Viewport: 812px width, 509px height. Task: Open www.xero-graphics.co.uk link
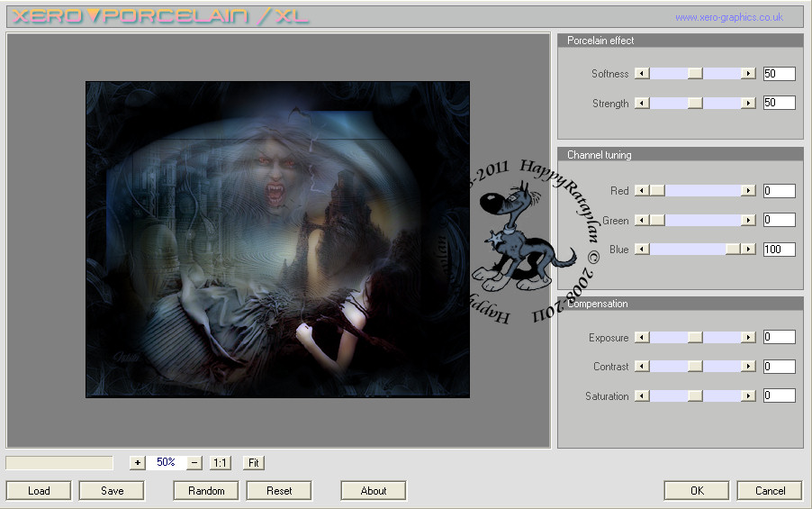(728, 18)
